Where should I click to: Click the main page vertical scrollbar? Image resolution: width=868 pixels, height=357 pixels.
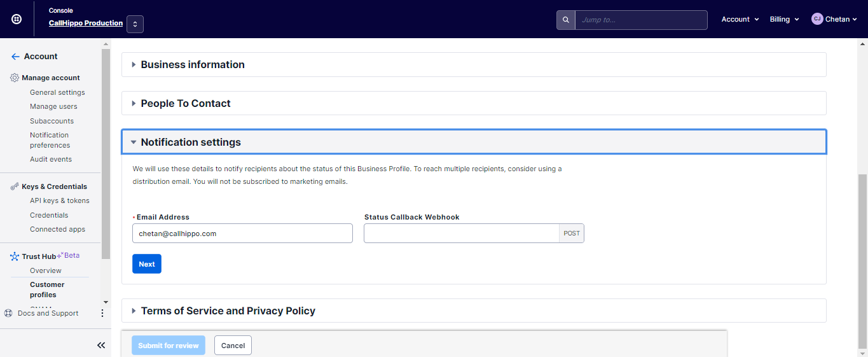(x=862, y=261)
